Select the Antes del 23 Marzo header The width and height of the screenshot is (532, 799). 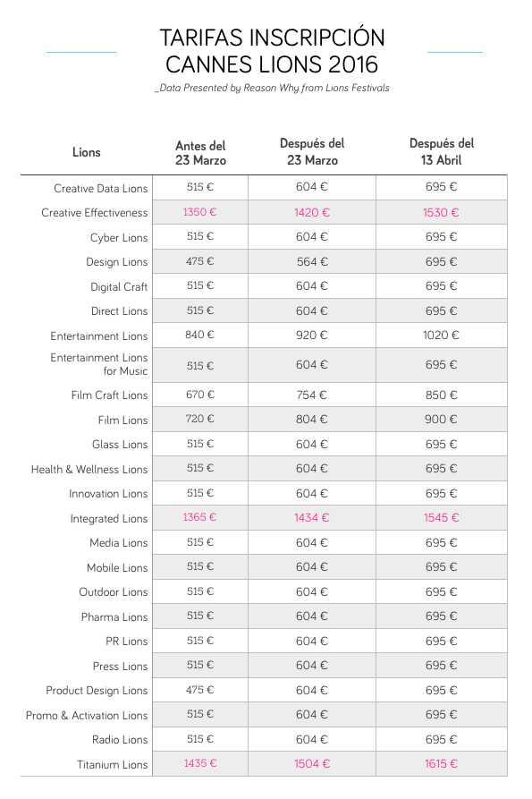(200, 153)
